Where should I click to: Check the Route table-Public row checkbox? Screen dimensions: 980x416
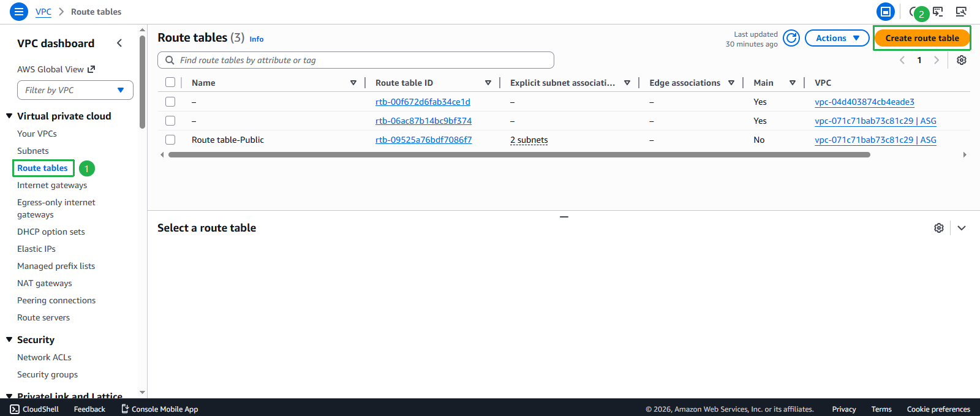(x=170, y=140)
